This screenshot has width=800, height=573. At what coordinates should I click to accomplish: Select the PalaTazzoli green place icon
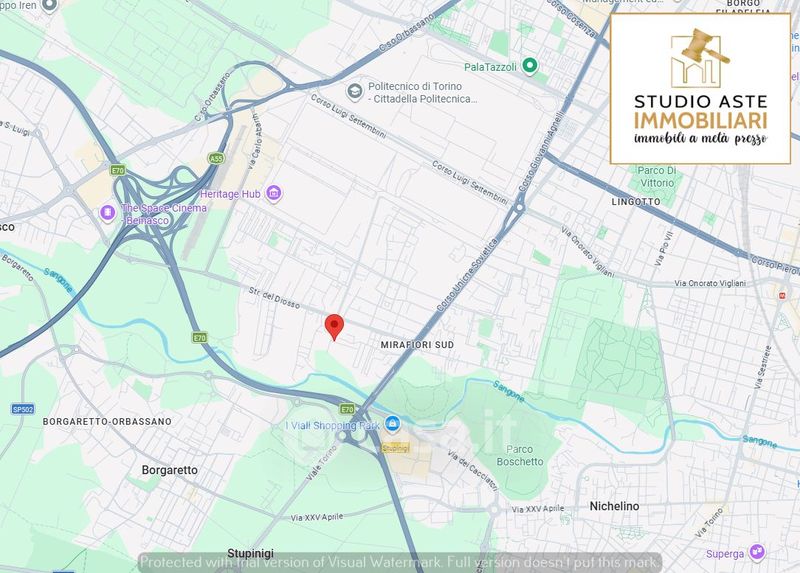tap(530, 66)
